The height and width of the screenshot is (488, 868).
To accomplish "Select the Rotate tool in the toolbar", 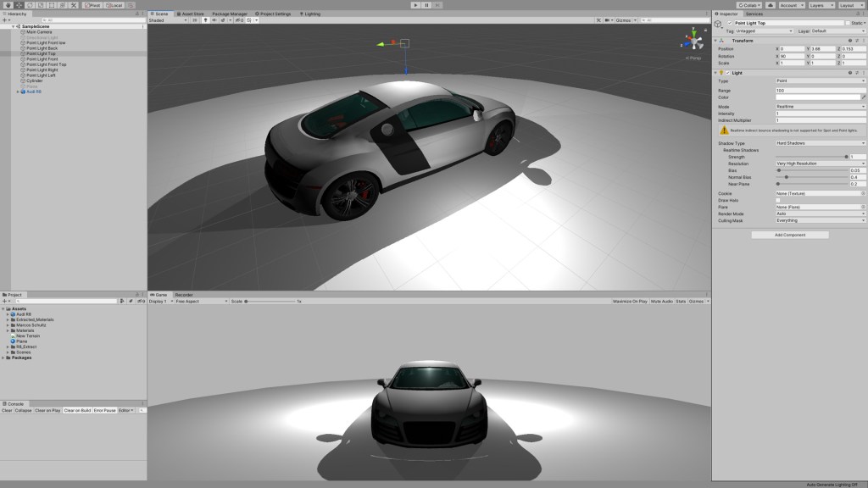I will [30, 5].
